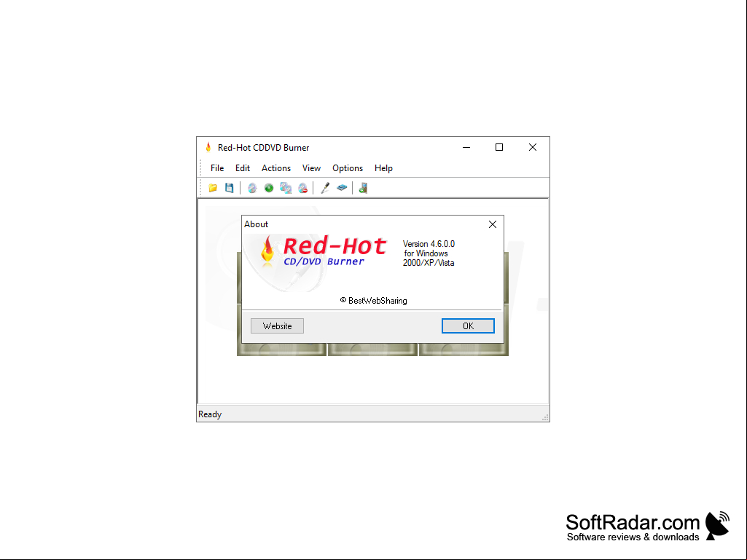Close the Red-Hot CDDVD Burner window
The image size is (747, 560).
tap(533, 147)
